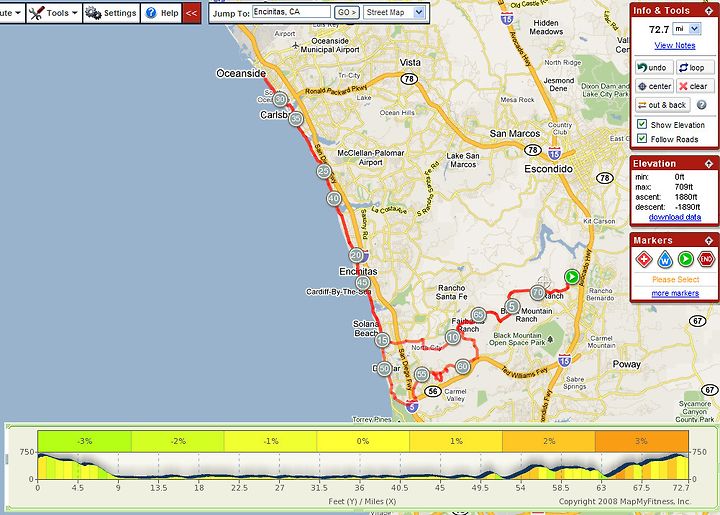The height and width of the screenshot is (515, 720).
Task: Collapse the Elevation panel
Action: click(x=709, y=164)
